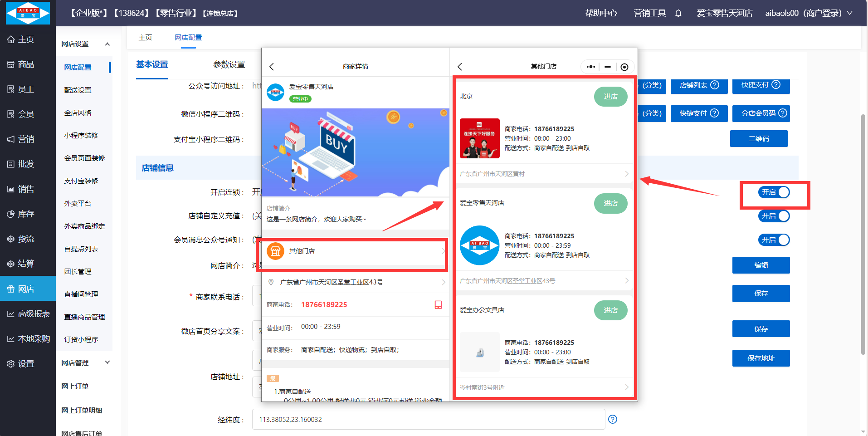The width and height of the screenshot is (868, 436).
Task: Click the phone icon beside 商家电话
Action: point(438,305)
